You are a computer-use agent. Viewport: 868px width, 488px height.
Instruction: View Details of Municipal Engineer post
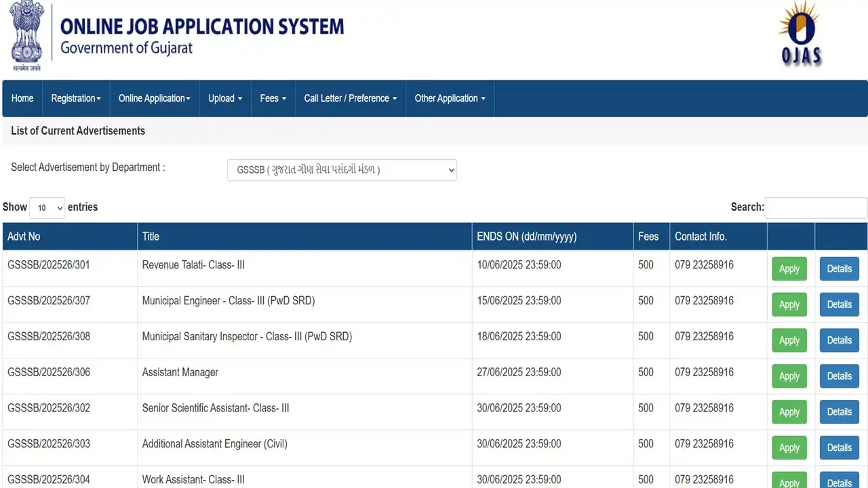[x=840, y=304]
